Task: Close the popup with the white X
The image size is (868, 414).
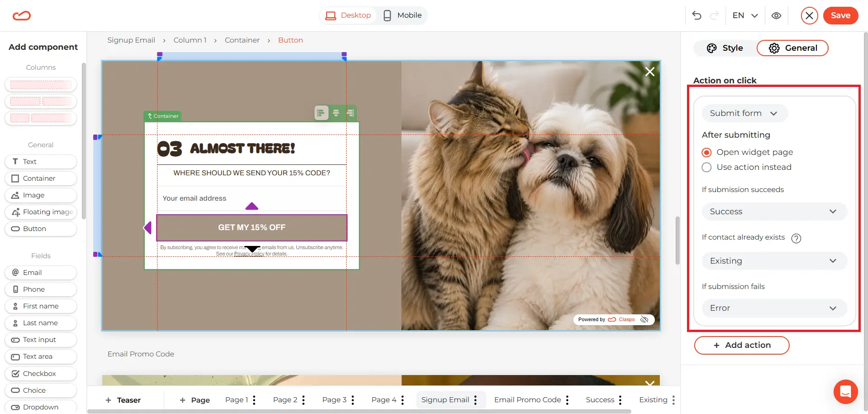Action: coord(650,72)
